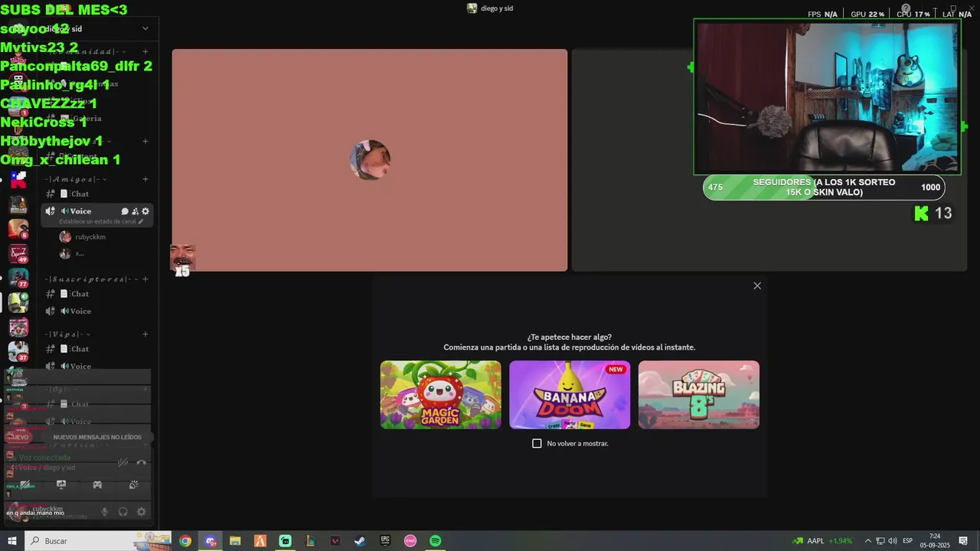980x551 pixels.
Task: Open Windows Start menu
Action: (12, 541)
